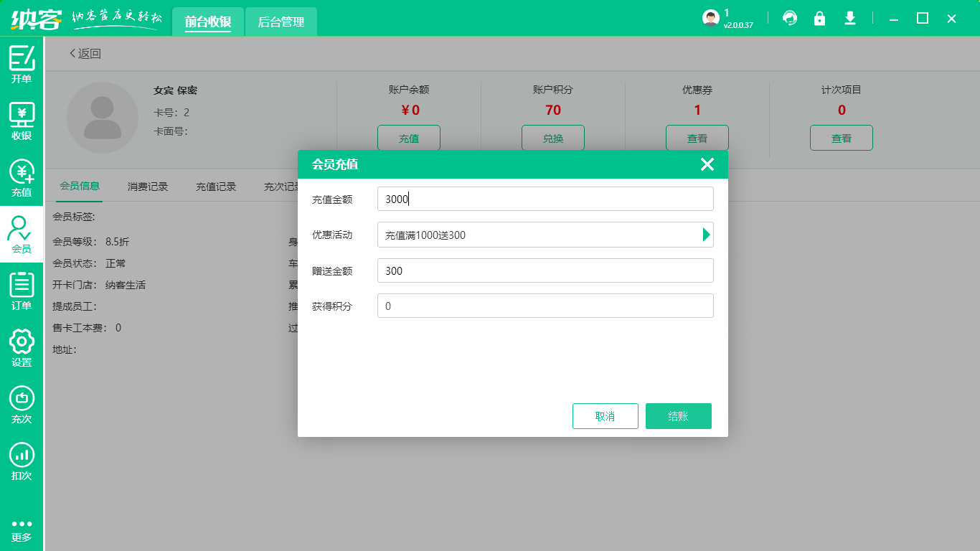Click the 结账 settlement button
The width and height of the screenshot is (980, 551).
(x=678, y=416)
